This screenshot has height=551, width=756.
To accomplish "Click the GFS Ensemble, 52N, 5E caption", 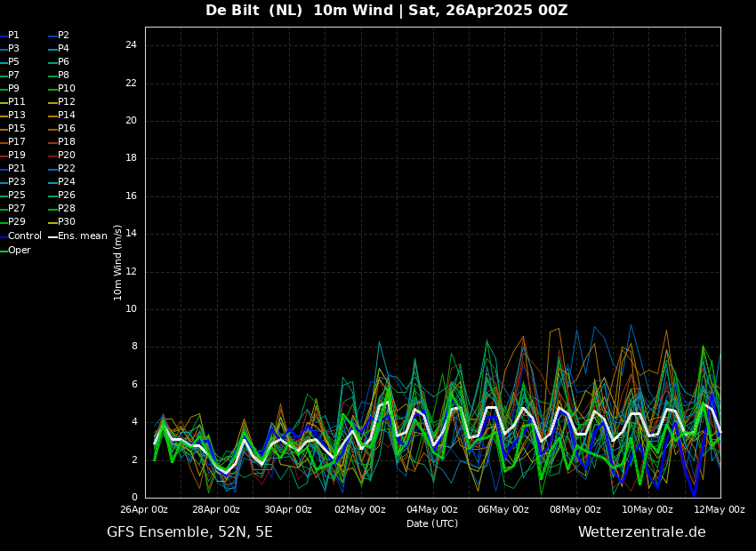I will [x=189, y=532].
